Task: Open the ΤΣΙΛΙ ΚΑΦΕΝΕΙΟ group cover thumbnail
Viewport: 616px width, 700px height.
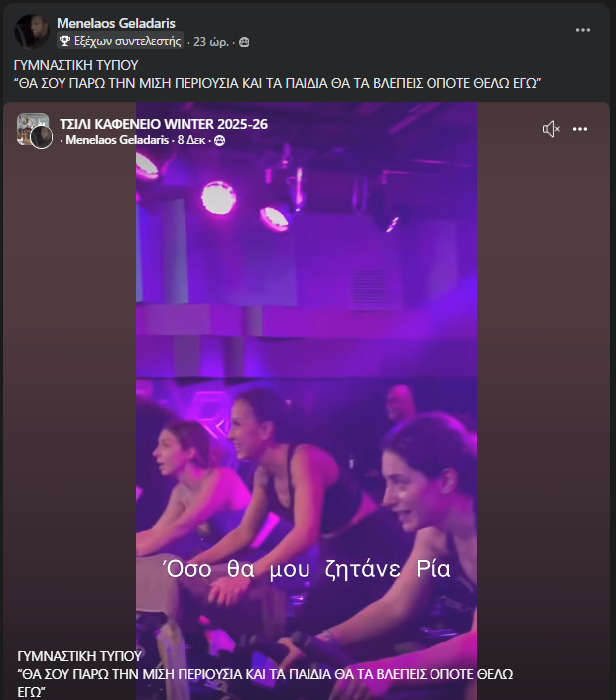Action: pos(30,127)
